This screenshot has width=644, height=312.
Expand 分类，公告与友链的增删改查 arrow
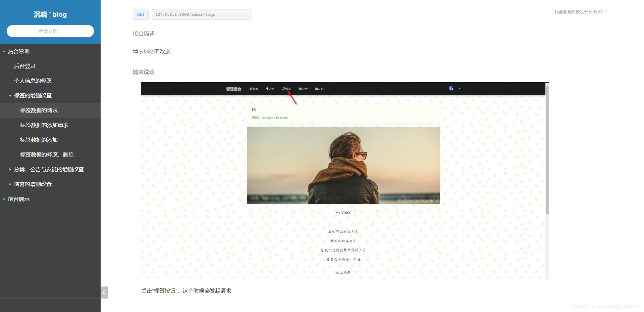[x=10, y=170]
